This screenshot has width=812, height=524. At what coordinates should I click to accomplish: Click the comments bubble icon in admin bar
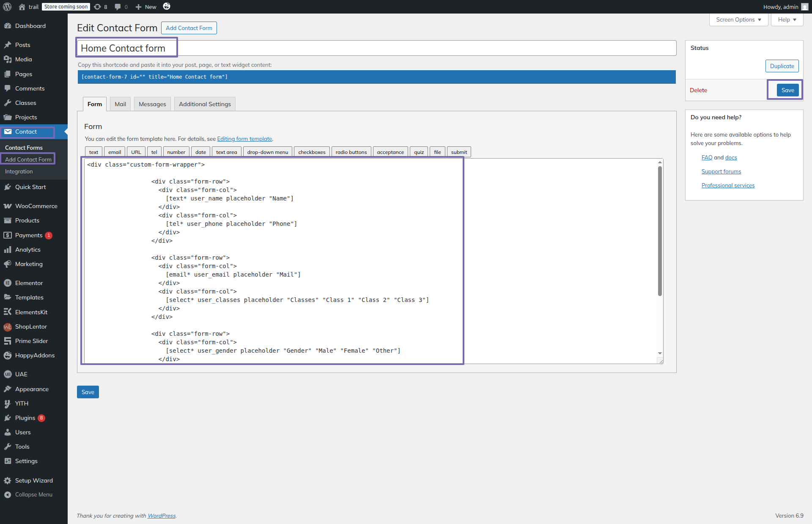pyautogui.click(x=118, y=7)
